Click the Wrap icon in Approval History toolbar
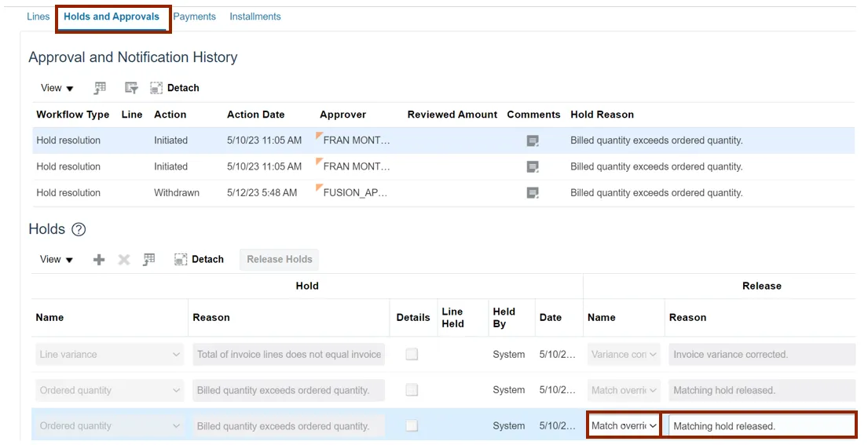868x445 pixels. (131, 88)
